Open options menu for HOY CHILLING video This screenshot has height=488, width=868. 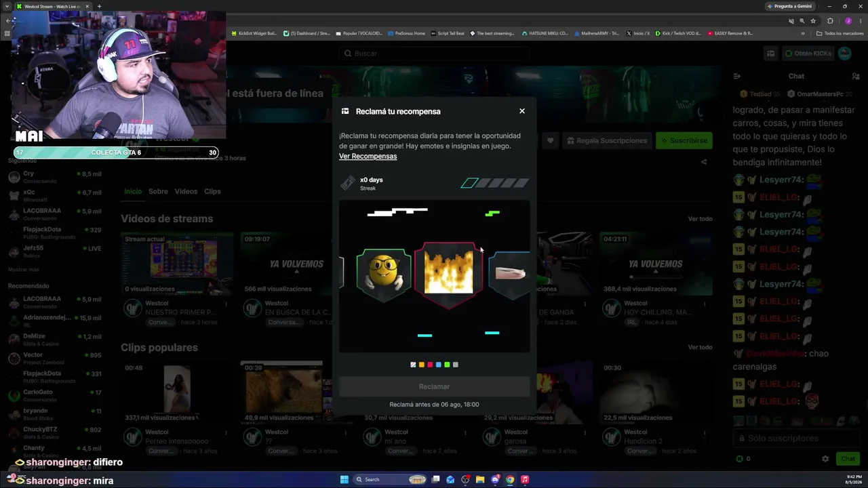point(705,304)
